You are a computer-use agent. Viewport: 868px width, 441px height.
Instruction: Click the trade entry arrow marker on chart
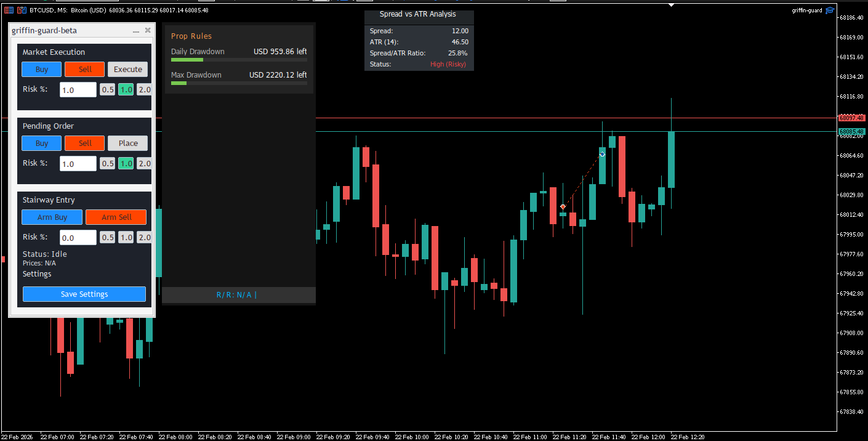pyautogui.click(x=563, y=207)
